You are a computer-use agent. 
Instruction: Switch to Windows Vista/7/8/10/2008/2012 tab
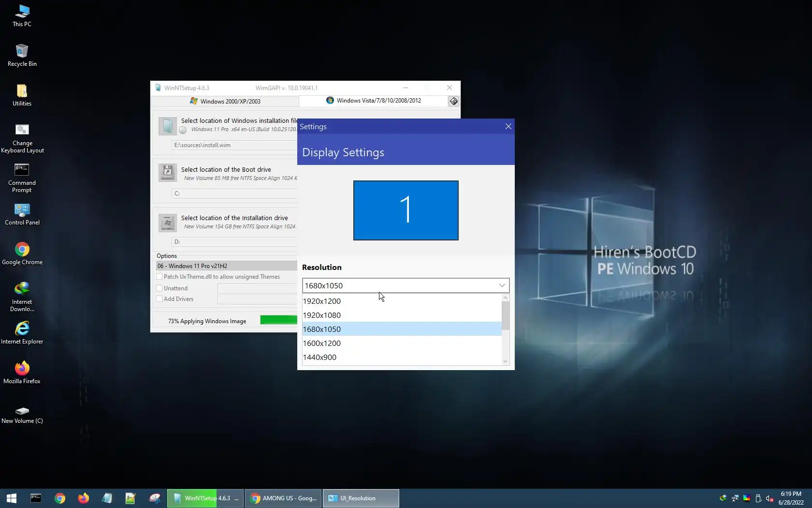[373, 101]
